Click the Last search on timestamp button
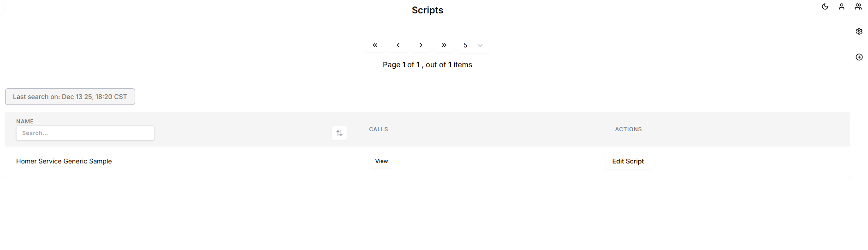 coord(70,97)
